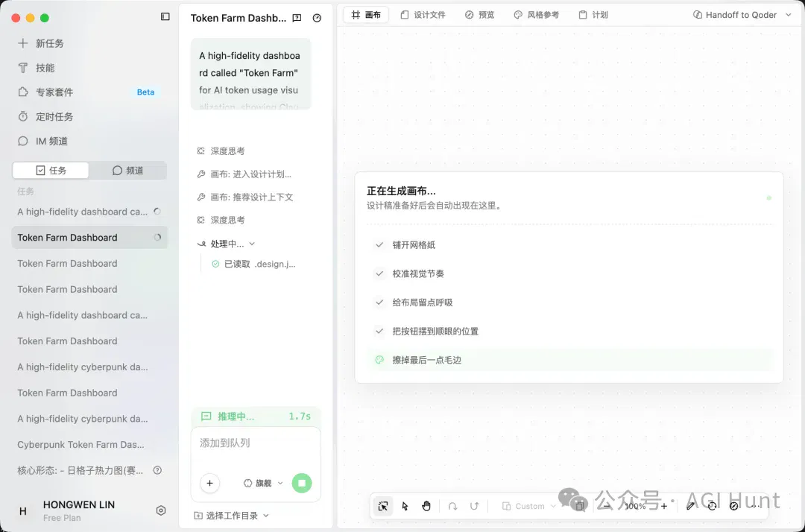This screenshot has height=532, width=805.
Task: Click in-progress item 擦掉最后一点毛边
Action: pyautogui.click(x=570, y=360)
